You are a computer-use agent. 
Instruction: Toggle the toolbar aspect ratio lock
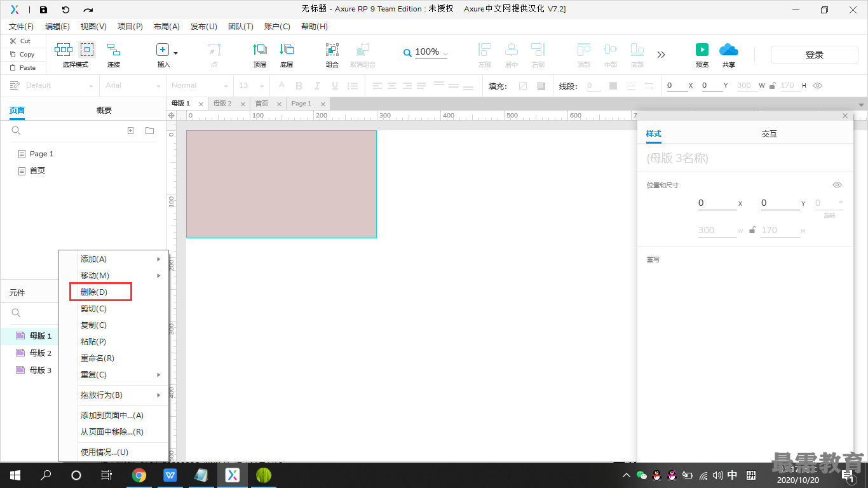[772, 86]
